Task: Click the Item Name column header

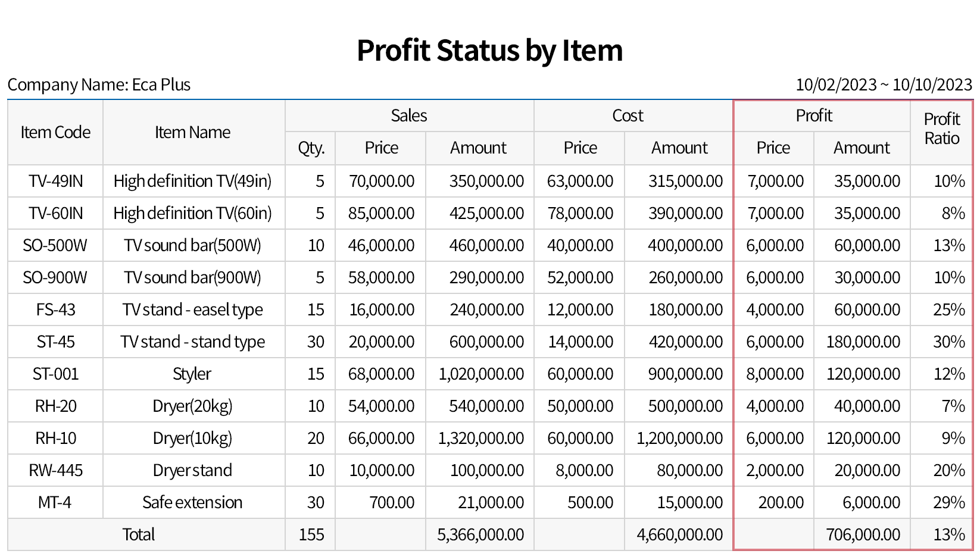Action: click(x=192, y=132)
